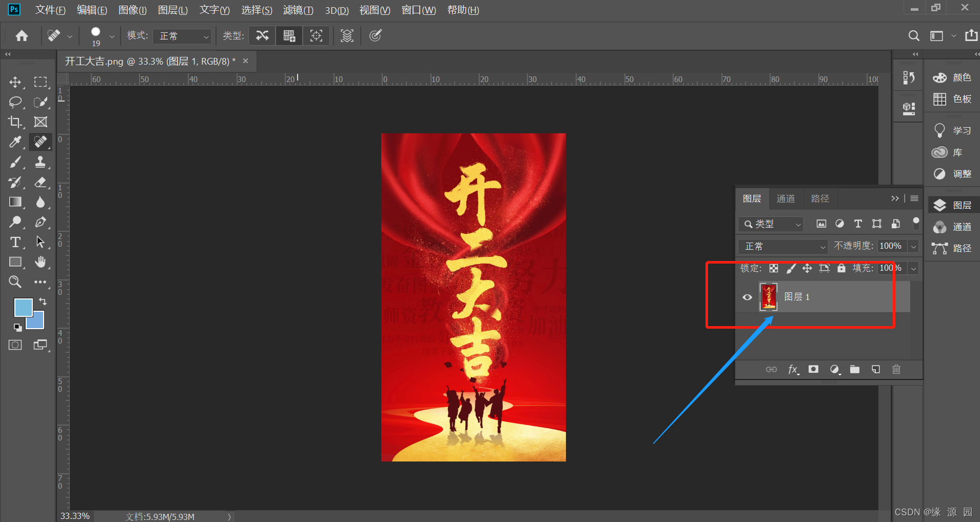Screen dimensions: 980x522
Task: Switch to the 路径 tab in Layers panel
Action: tap(820, 198)
